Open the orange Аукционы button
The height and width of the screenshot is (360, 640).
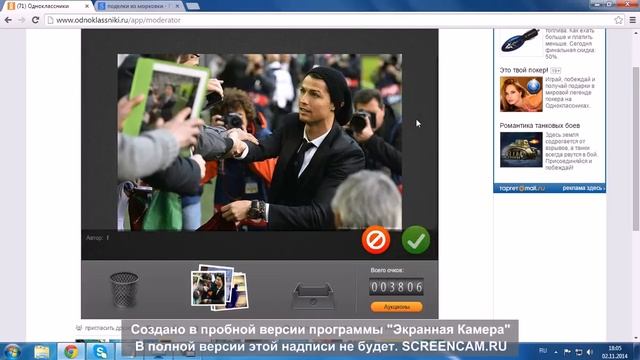point(396,307)
